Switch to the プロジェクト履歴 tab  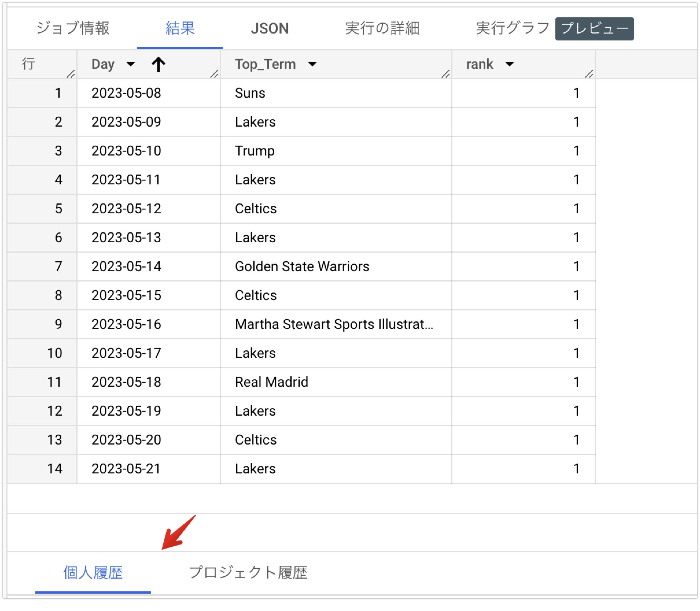pyautogui.click(x=248, y=573)
